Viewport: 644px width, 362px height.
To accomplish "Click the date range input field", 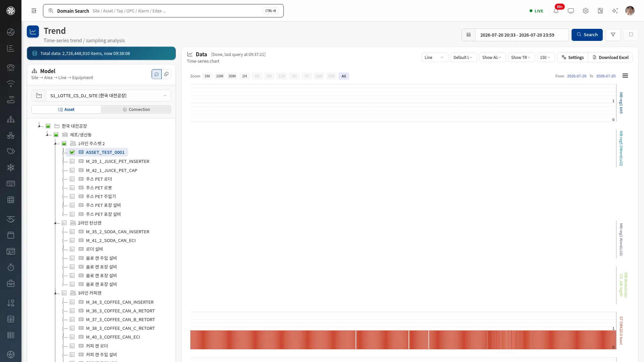I will click(x=522, y=35).
